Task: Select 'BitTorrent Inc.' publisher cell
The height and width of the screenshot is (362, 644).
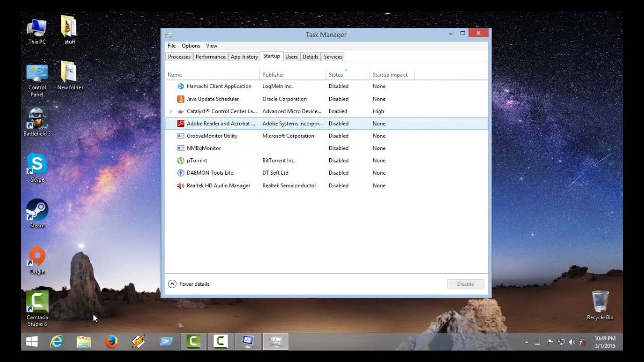Action: point(279,161)
